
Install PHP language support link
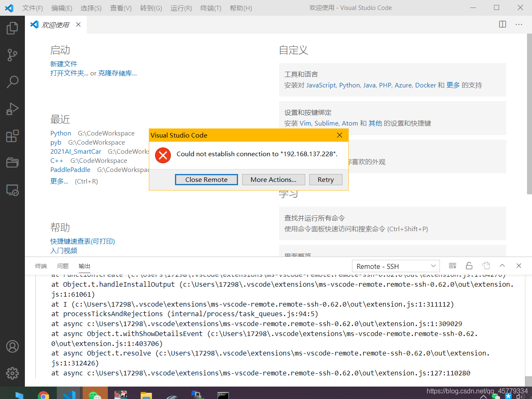[385, 85]
